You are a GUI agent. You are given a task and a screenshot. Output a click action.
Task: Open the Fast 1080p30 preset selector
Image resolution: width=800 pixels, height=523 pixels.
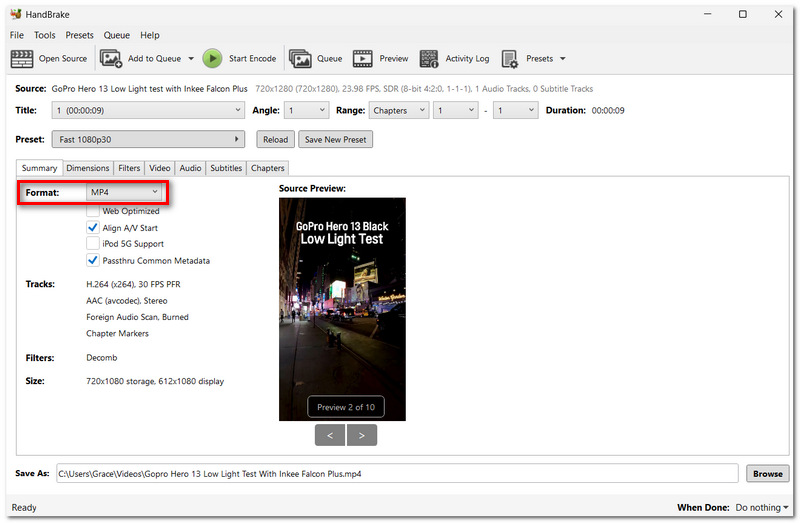click(148, 139)
